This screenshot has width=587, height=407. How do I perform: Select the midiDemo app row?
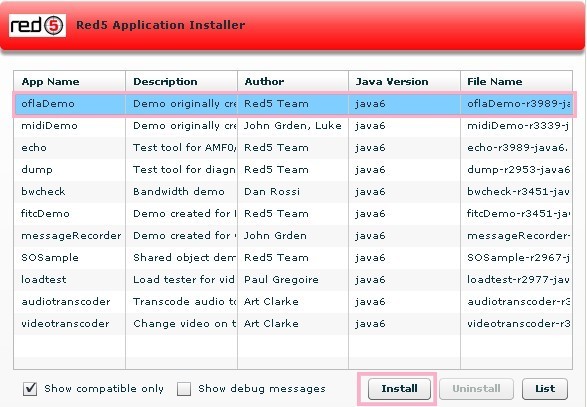pos(293,126)
